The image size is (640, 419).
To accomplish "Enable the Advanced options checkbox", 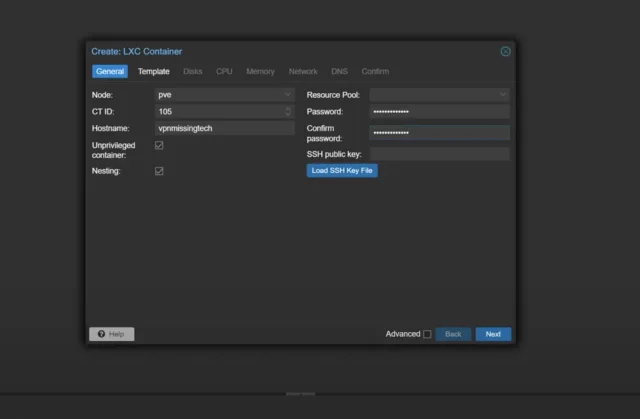I will tap(427, 334).
